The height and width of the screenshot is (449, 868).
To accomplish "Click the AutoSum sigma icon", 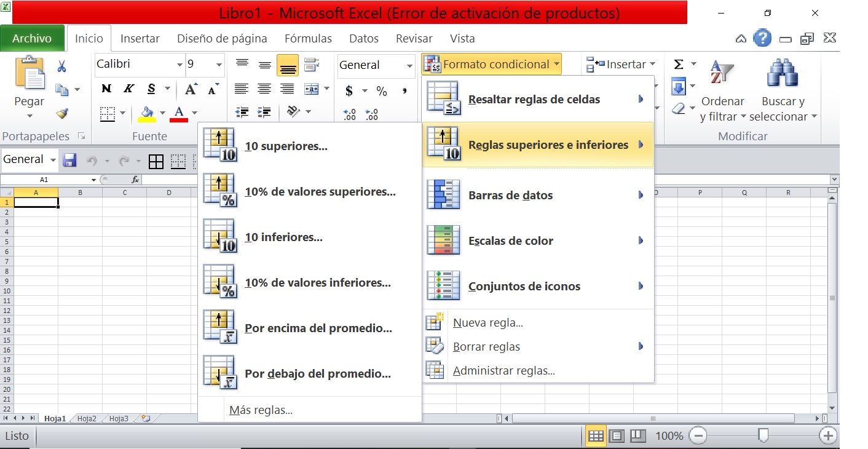I will (679, 65).
